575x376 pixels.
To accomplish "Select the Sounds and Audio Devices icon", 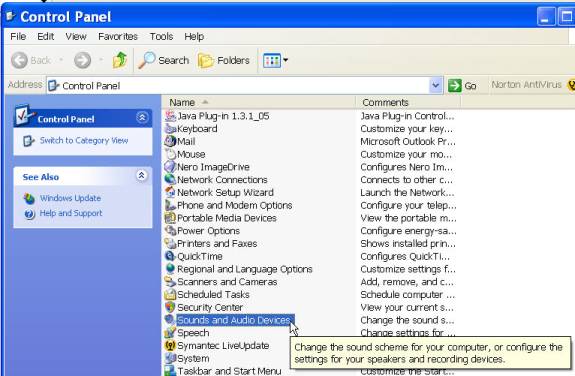I will pyautogui.click(x=170, y=320).
